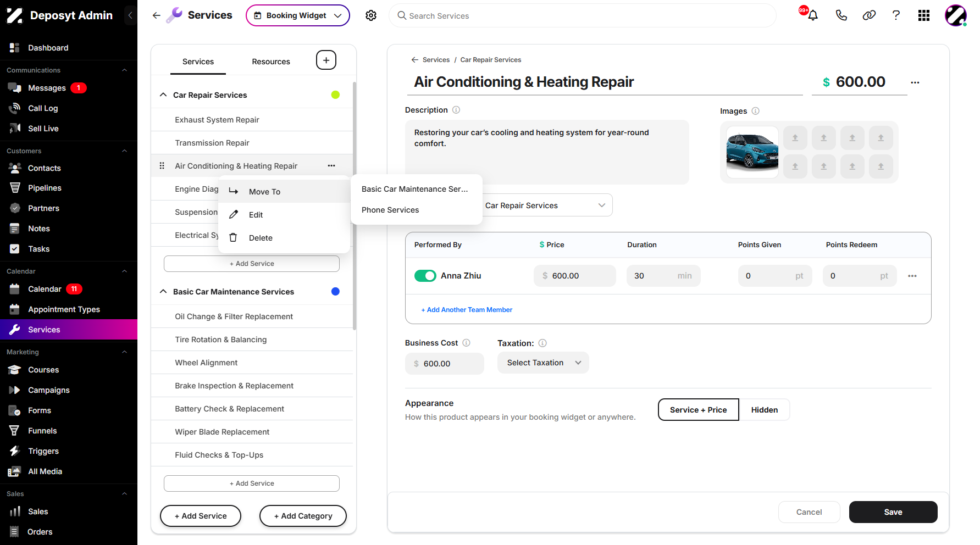The width and height of the screenshot is (980, 545).
Task: Click blue color dot for Basic Car Maintenance
Action: click(335, 291)
